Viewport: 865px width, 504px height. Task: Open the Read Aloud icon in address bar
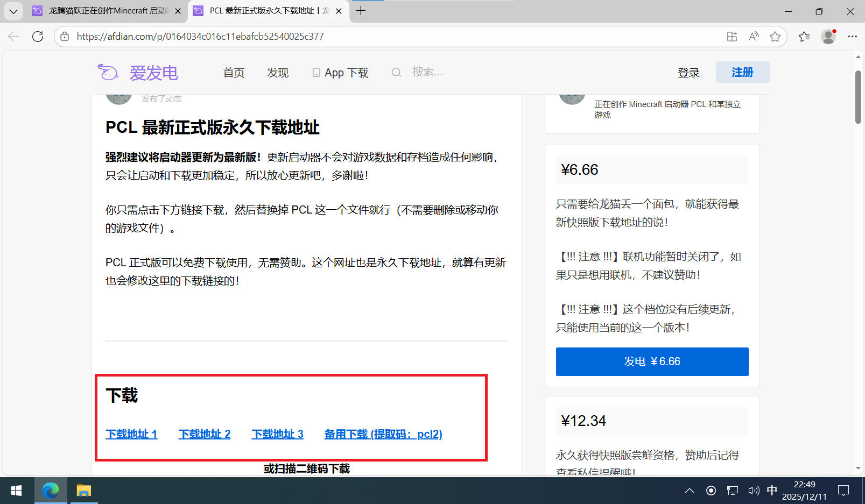pyautogui.click(x=754, y=37)
